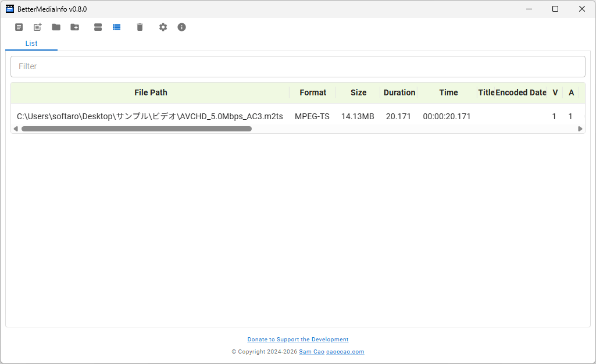Open settings via the gear icon
This screenshot has width=596, height=364.
pos(163,27)
